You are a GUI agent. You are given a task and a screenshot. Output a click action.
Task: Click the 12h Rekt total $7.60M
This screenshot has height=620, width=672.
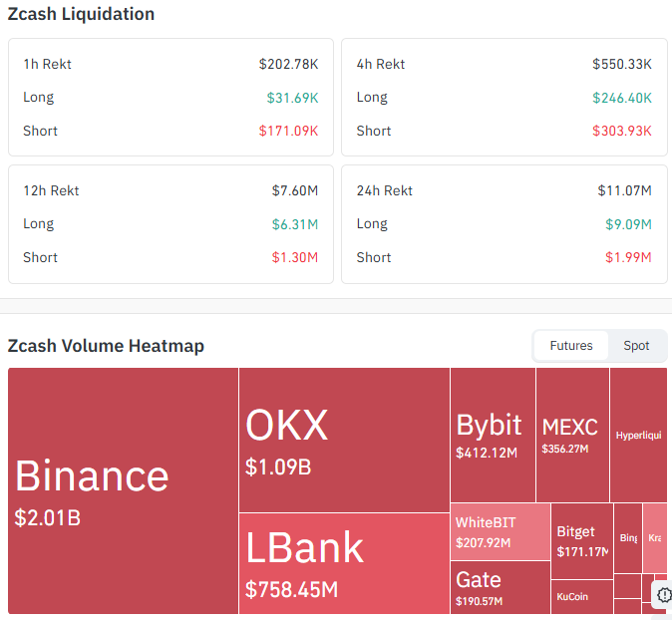click(295, 190)
